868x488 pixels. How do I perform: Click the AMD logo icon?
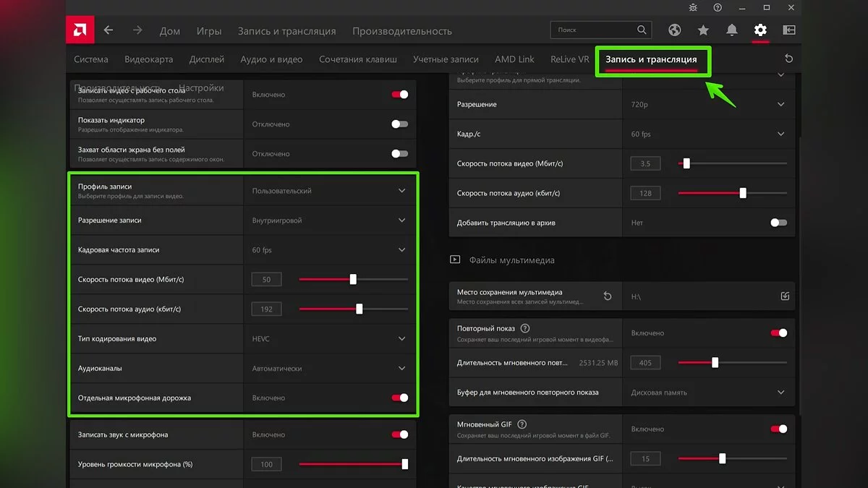(x=80, y=30)
